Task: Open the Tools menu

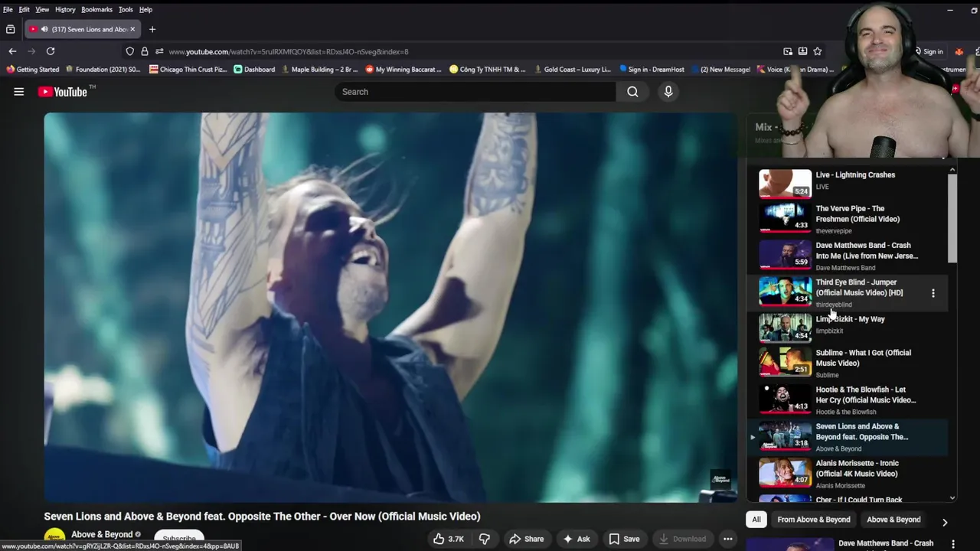Action: [126, 9]
